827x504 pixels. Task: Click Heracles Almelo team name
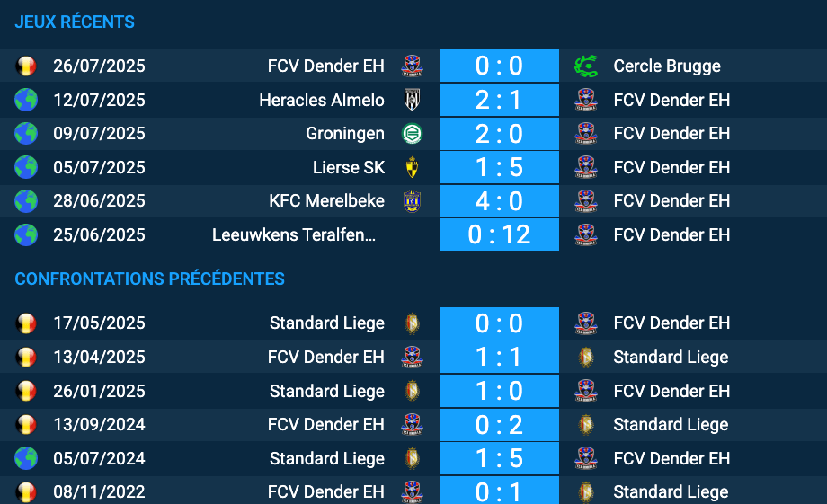(x=322, y=100)
